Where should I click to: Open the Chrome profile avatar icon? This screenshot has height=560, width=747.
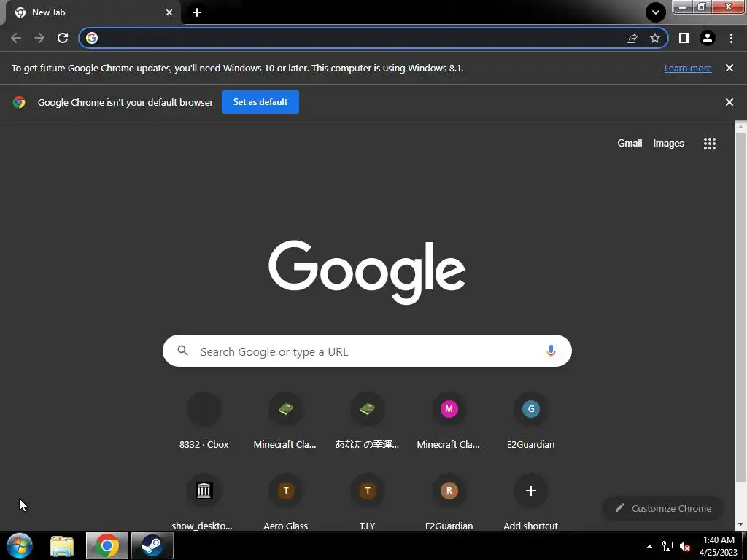pyautogui.click(x=708, y=38)
